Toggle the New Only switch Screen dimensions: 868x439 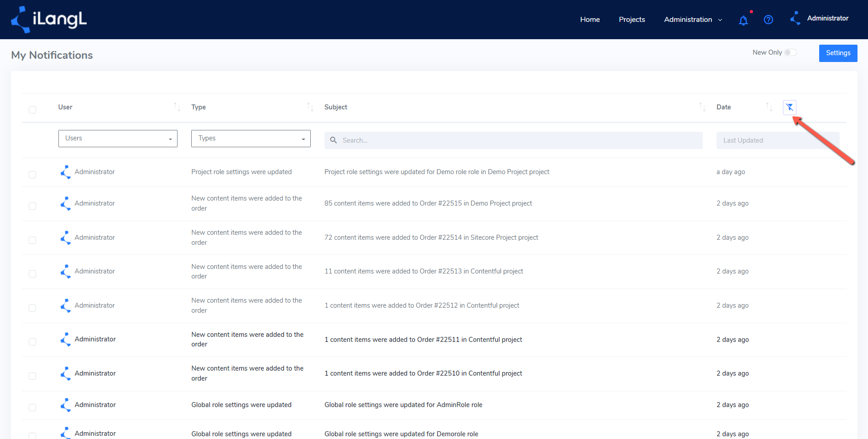pyautogui.click(x=790, y=52)
